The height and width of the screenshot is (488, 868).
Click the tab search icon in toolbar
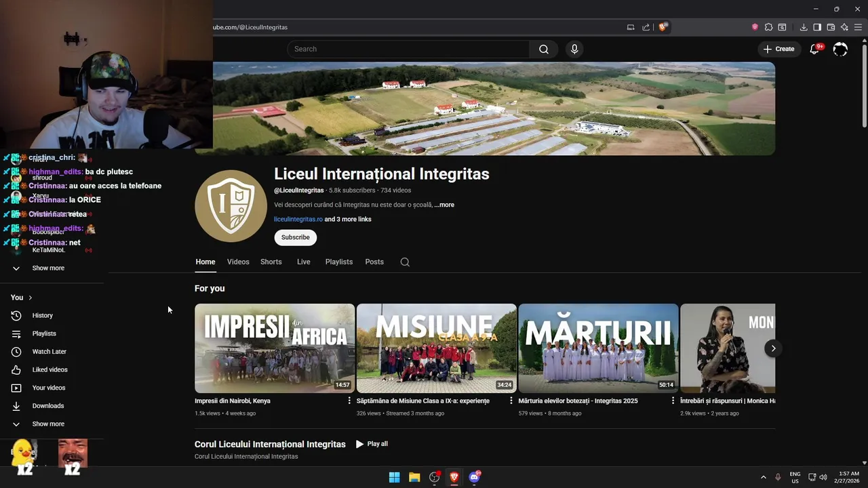click(x=782, y=27)
